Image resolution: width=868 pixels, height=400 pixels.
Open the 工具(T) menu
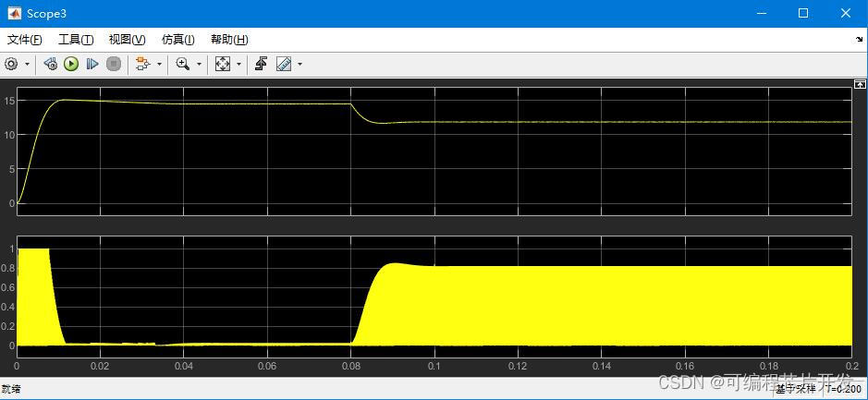click(x=77, y=40)
